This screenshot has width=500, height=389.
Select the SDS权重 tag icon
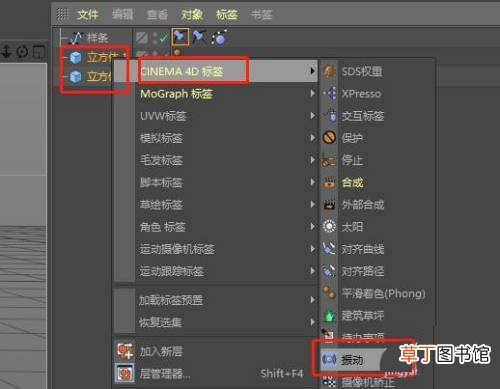[329, 71]
